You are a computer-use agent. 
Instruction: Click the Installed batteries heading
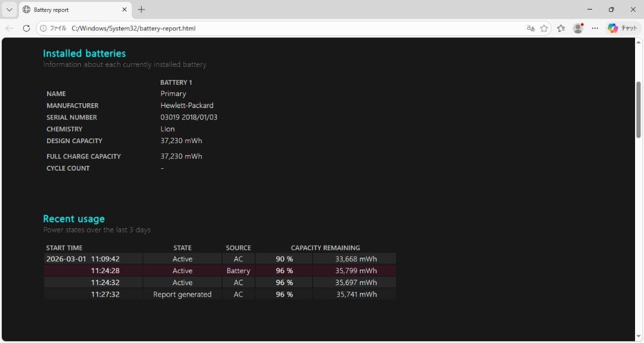[x=84, y=53]
